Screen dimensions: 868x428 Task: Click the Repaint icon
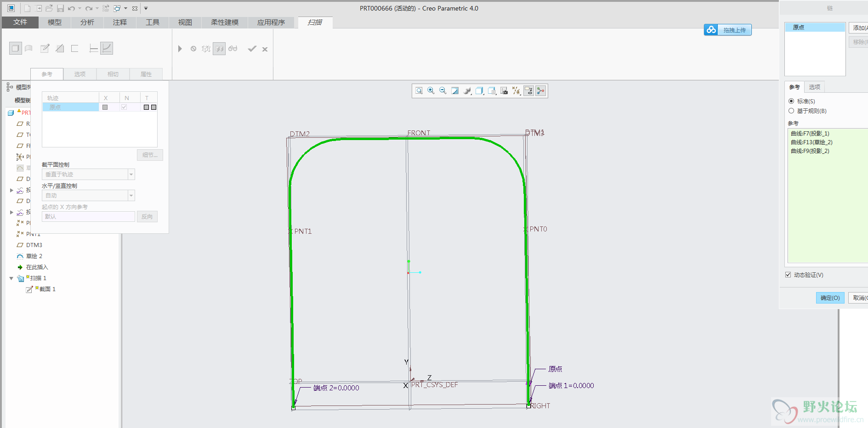(x=455, y=91)
